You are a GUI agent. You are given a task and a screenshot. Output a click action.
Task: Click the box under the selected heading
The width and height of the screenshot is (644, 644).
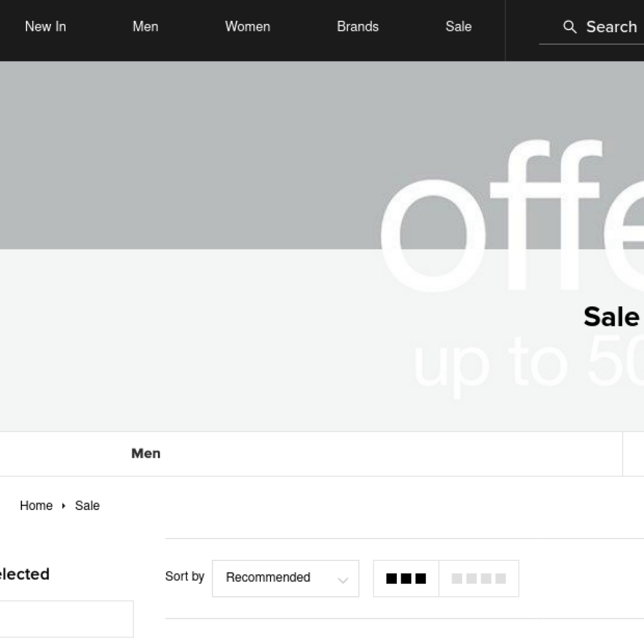point(66,619)
